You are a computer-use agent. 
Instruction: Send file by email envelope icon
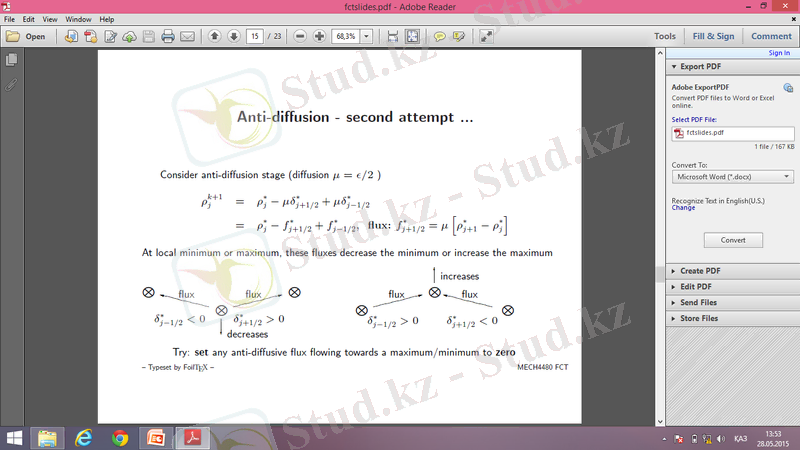click(187, 36)
